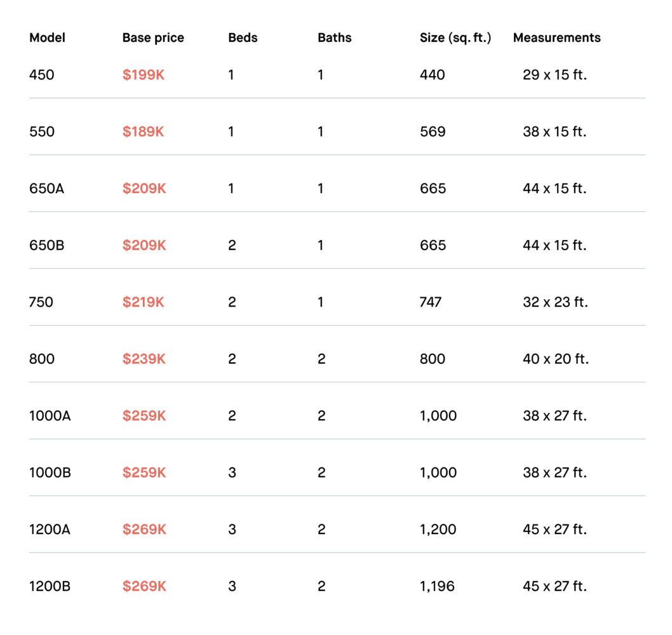Screen dimensions: 672x635
Task: Select the 1,196 size value
Action: pos(437,586)
